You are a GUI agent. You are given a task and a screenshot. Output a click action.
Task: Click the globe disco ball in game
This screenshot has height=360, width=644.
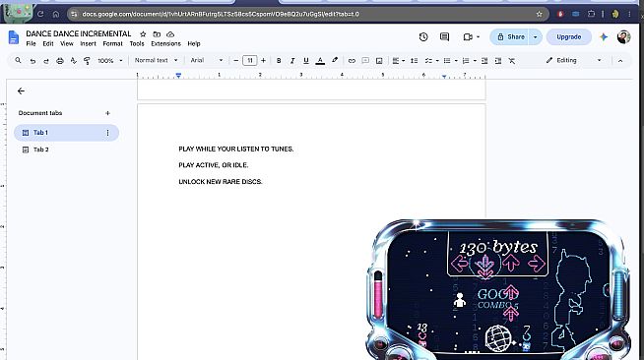[x=498, y=337]
